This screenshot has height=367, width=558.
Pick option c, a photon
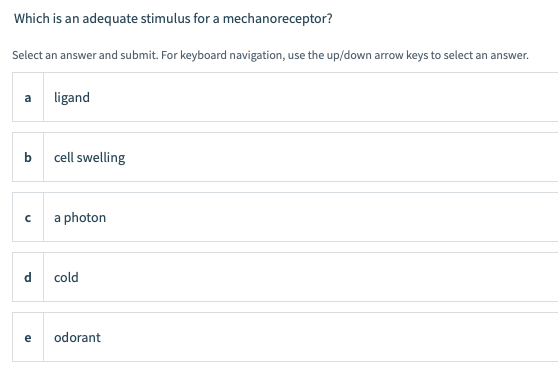(285, 217)
